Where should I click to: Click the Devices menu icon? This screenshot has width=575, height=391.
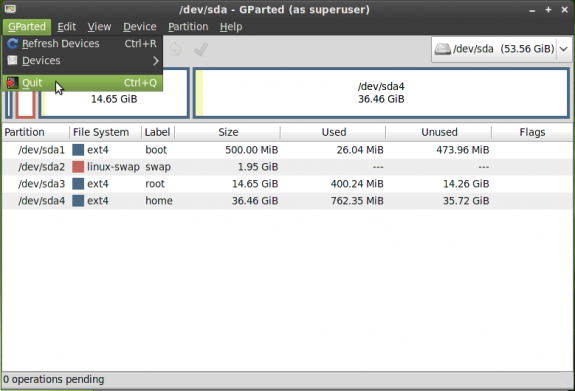pos(12,60)
